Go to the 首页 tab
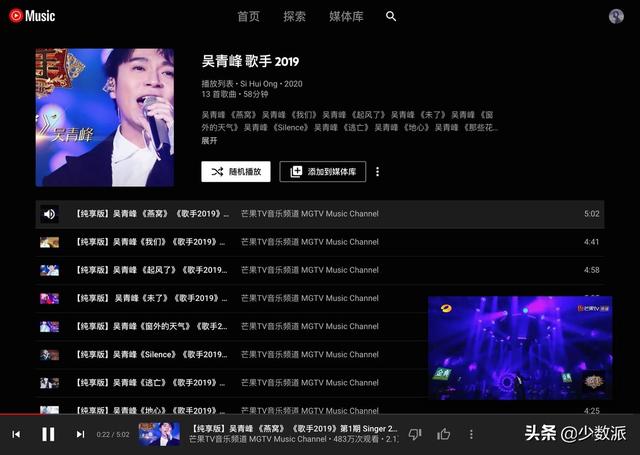640x455 pixels. point(248,17)
